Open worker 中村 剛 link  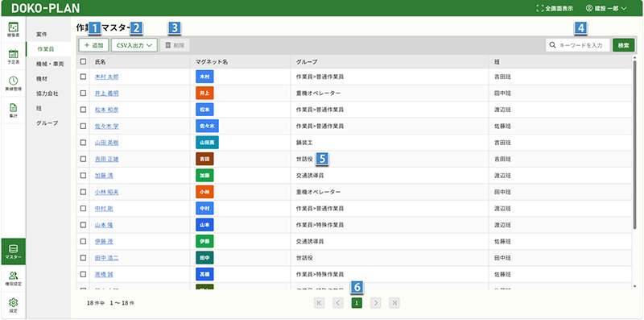click(104, 209)
